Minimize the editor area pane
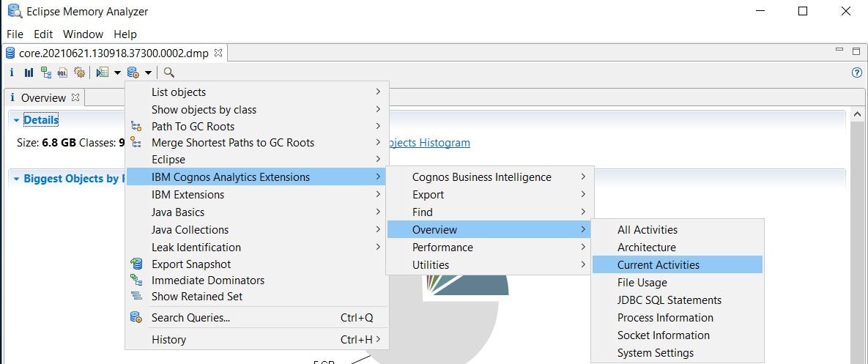This screenshot has height=364, width=868. point(839,51)
